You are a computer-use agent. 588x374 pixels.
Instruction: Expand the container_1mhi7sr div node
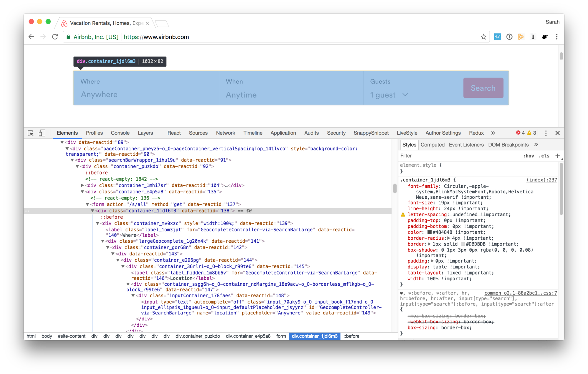tap(82, 185)
